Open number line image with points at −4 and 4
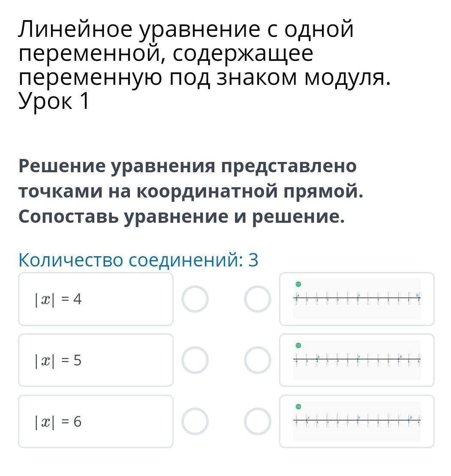The height and width of the screenshot is (476, 451). tap(357, 360)
